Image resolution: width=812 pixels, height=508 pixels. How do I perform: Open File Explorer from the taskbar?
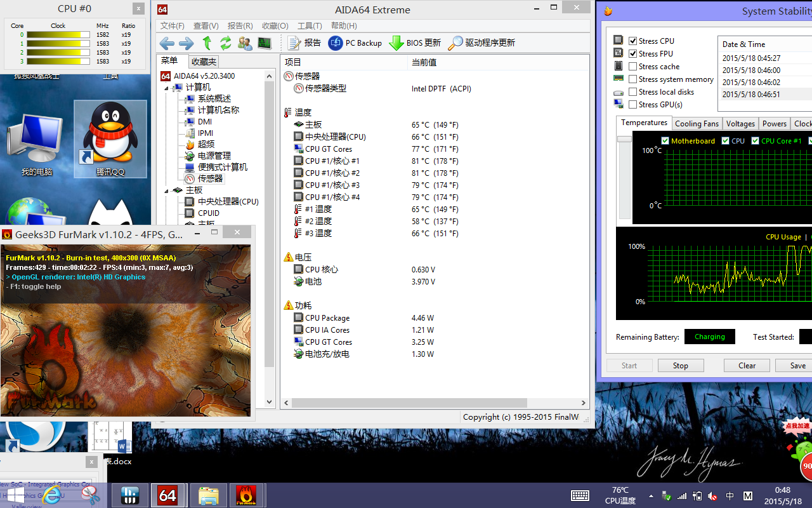pyautogui.click(x=209, y=495)
